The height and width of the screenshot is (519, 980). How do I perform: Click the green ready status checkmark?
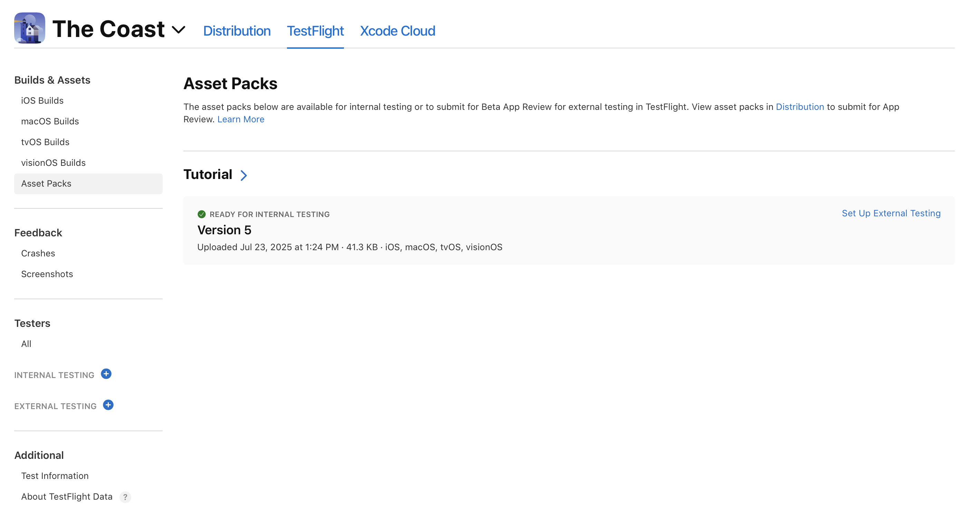click(202, 214)
